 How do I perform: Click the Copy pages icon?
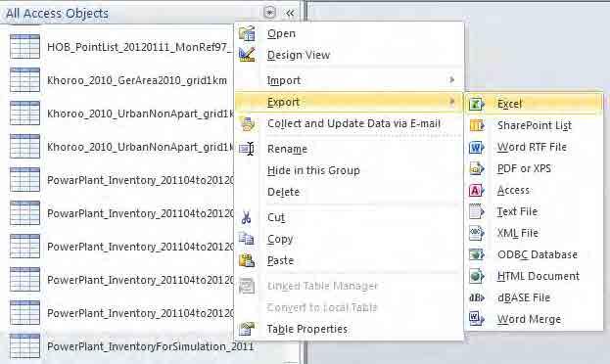coord(247,239)
